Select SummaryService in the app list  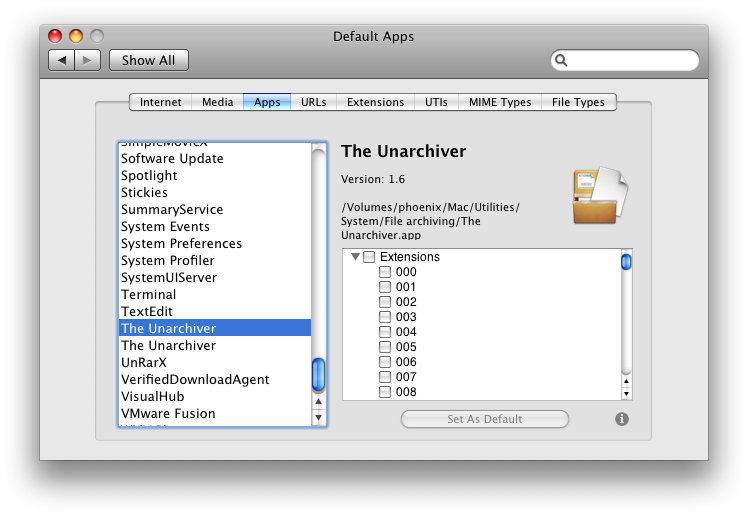tap(215, 209)
